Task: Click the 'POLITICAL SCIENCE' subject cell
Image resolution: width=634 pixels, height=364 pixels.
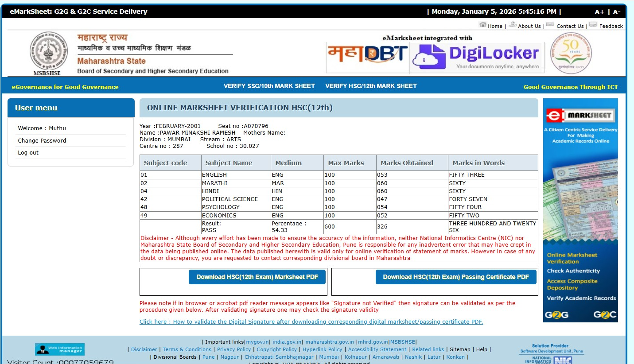Action: [x=236, y=199]
